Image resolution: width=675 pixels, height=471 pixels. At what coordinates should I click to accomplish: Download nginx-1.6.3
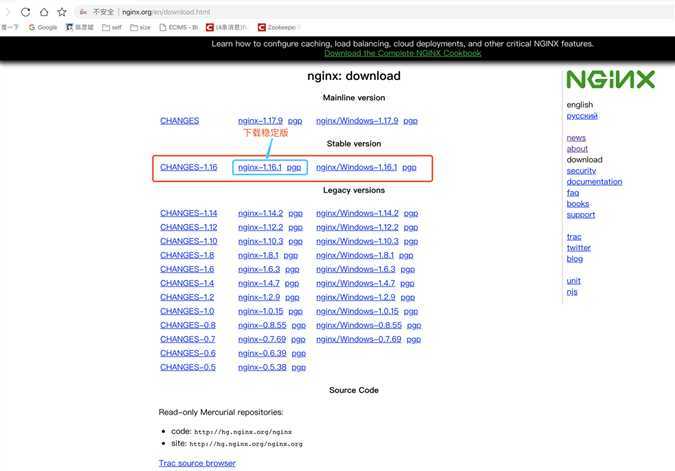(259, 269)
